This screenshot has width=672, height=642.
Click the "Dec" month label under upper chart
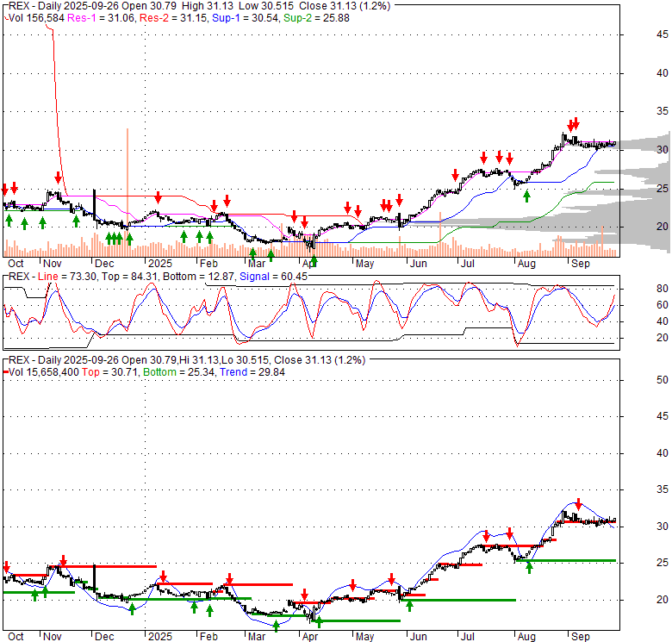(104, 264)
